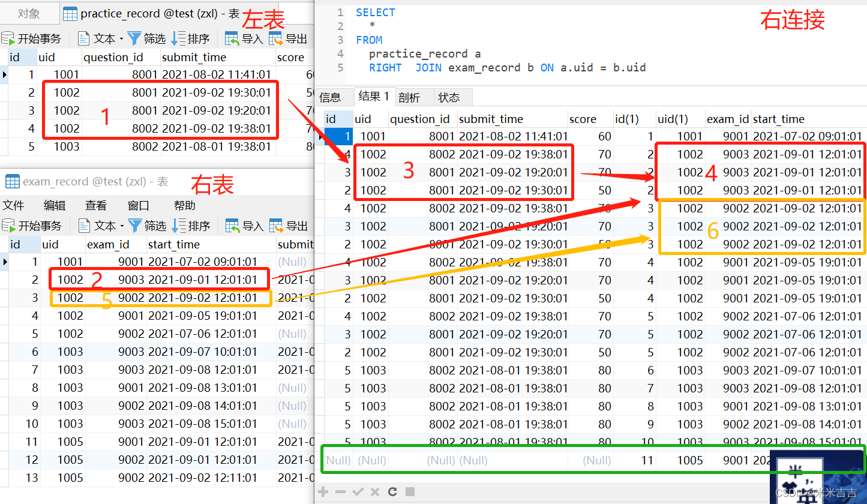Click 开始事务 in practice_record toolbar
This screenshot has height=504, width=867.
tap(32, 39)
